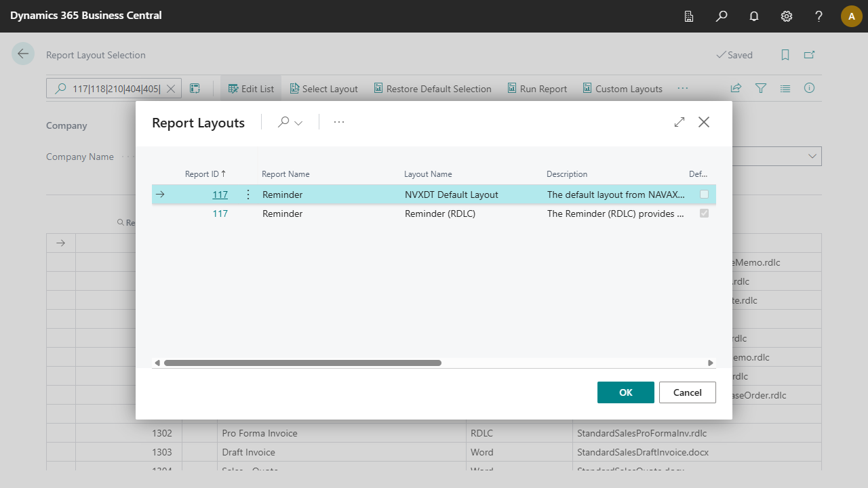Image resolution: width=868 pixels, height=488 pixels.
Task: Close the Report Layouts dialog
Action: click(704, 122)
